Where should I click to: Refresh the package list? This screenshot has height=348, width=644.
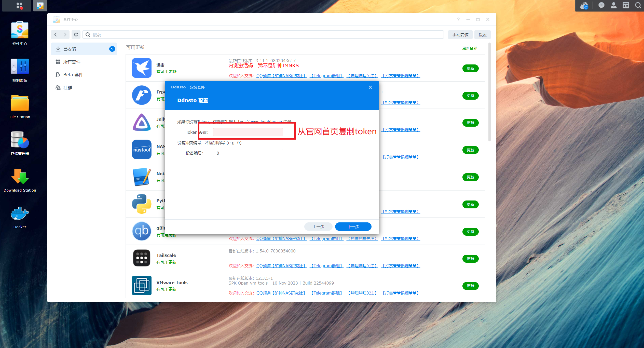coord(76,34)
